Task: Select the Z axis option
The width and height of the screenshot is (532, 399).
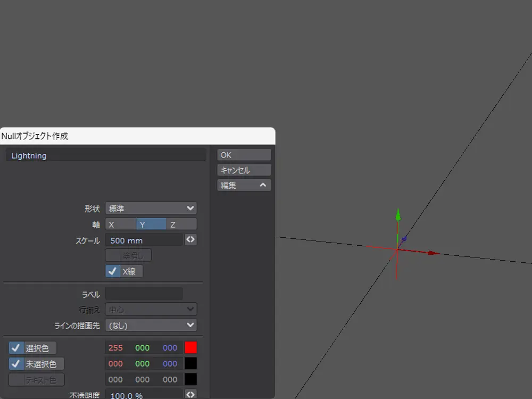Action: (x=181, y=225)
